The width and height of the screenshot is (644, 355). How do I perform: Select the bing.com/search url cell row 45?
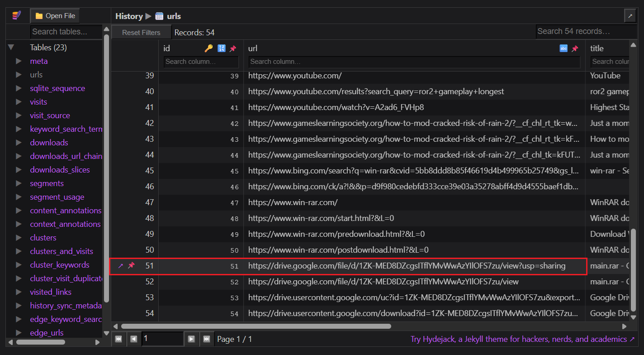point(414,171)
